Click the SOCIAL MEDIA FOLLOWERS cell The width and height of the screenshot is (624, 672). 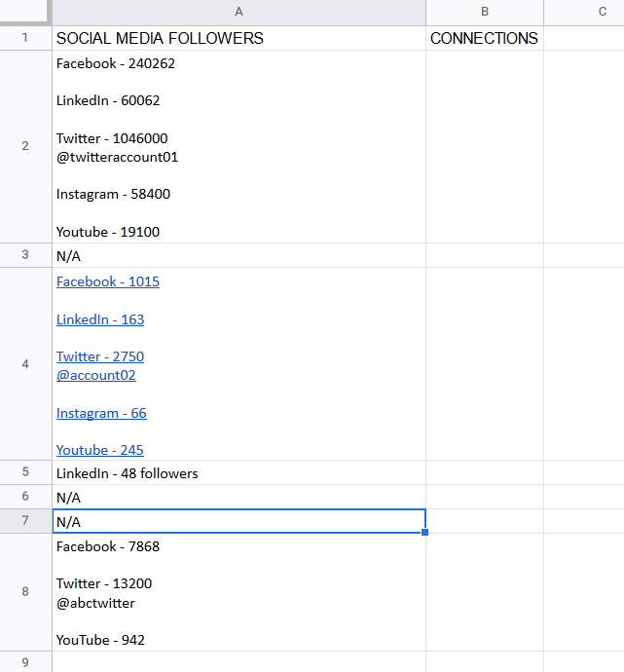tap(239, 38)
